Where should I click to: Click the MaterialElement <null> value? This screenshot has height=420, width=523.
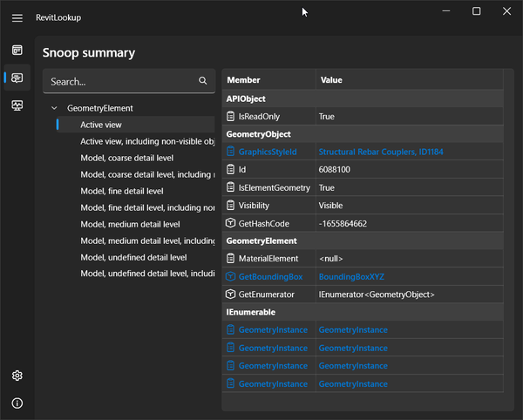330,259
